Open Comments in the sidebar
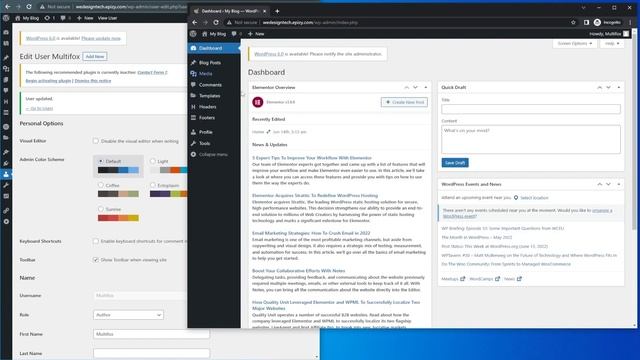The image size is (640, 360). 210,85
